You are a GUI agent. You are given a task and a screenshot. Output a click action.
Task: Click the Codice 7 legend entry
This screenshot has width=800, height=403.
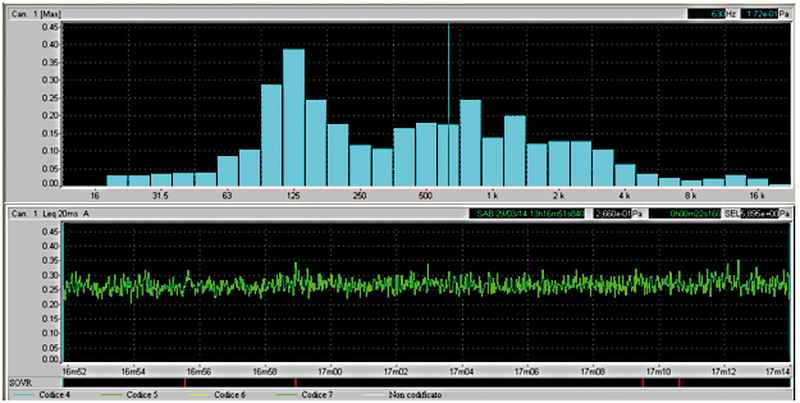click(x=306, y=395)
